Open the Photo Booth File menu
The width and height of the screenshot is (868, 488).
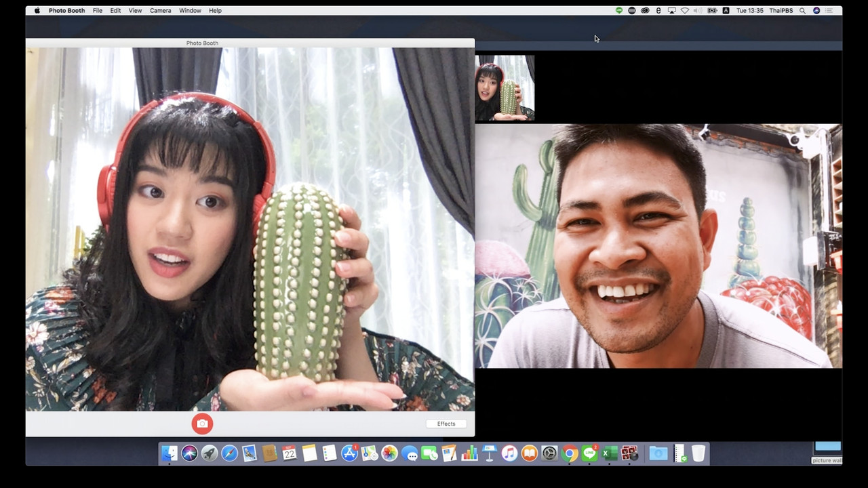point(98,11)
